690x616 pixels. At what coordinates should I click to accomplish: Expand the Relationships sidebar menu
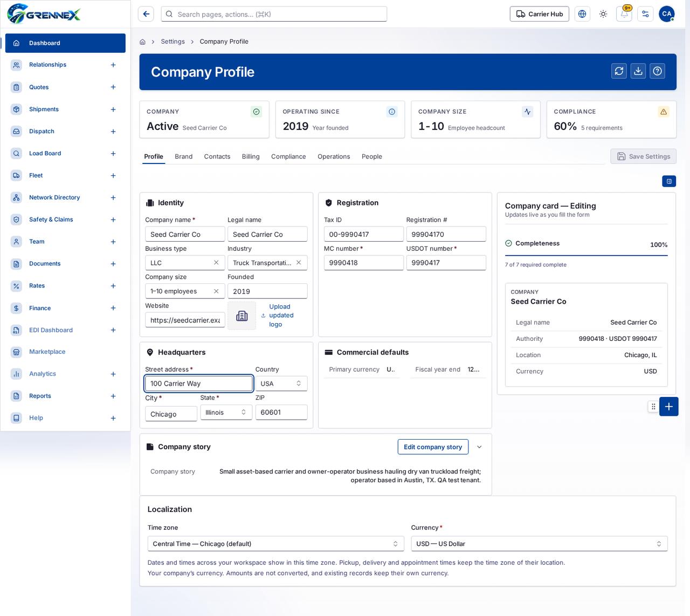pyautogui.click(x=113, y=65)
